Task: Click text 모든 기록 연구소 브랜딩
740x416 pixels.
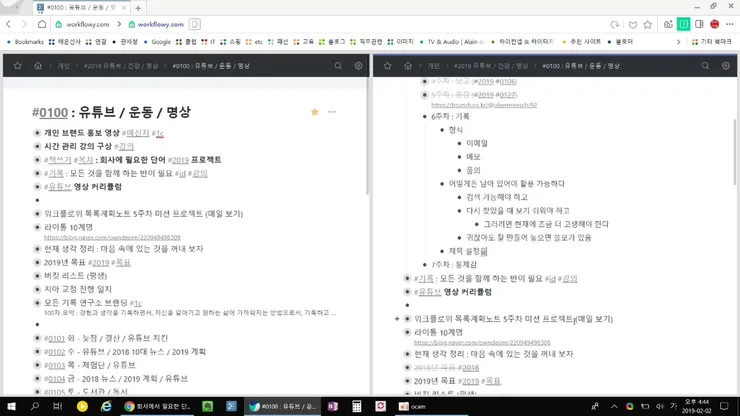Action: (86, 303)
